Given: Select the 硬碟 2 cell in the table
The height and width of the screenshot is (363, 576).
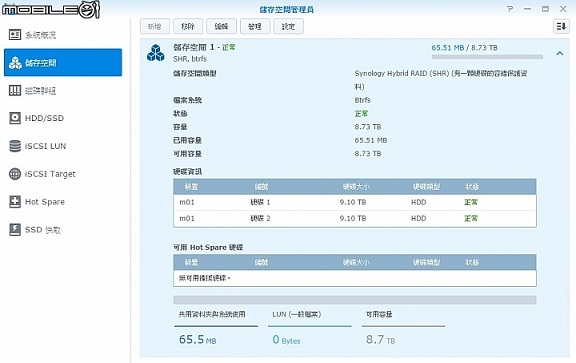Looking at the screenshot, I should (260, 218).
